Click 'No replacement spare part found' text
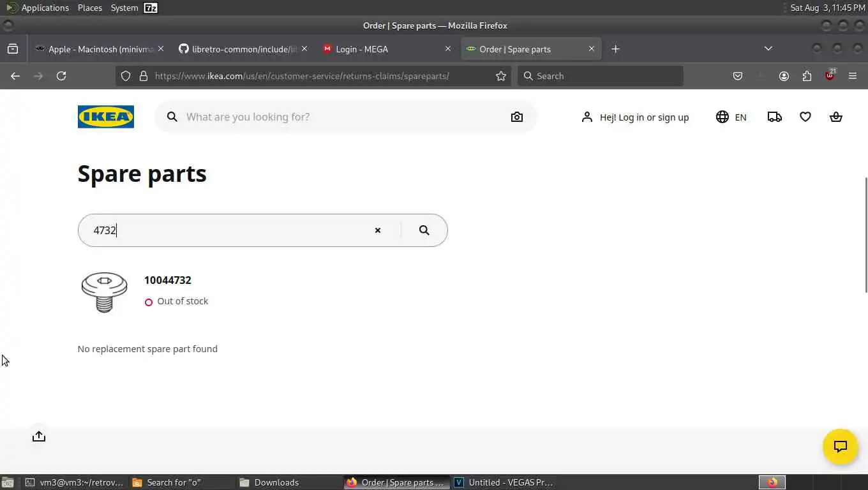 tap(147, 349)
